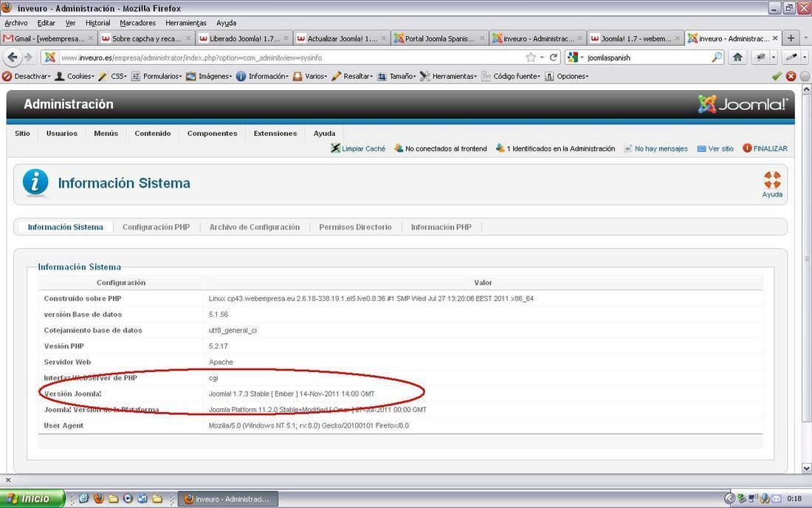Switch to Configuración PHP tab
This screenshot has height=508, width=812.
156,227
